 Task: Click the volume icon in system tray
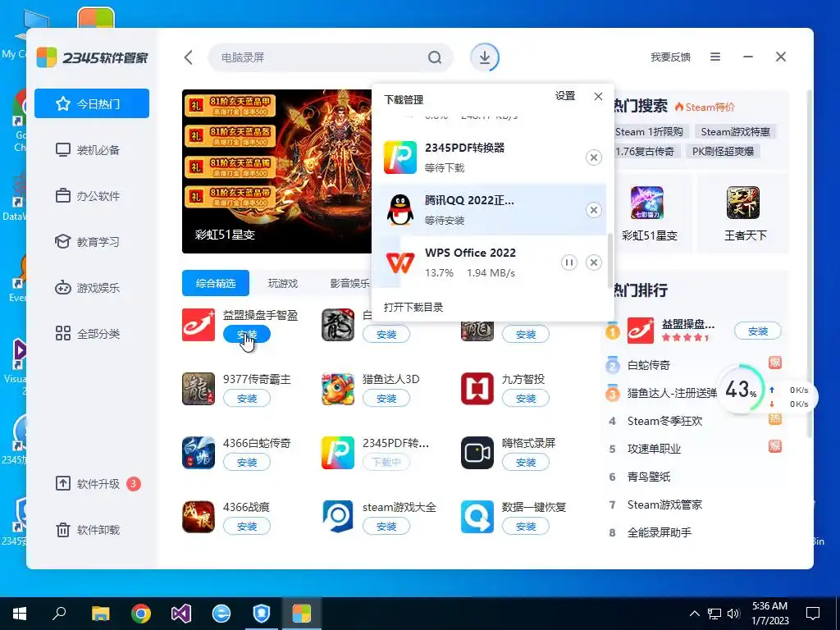(x=733, y=614)
